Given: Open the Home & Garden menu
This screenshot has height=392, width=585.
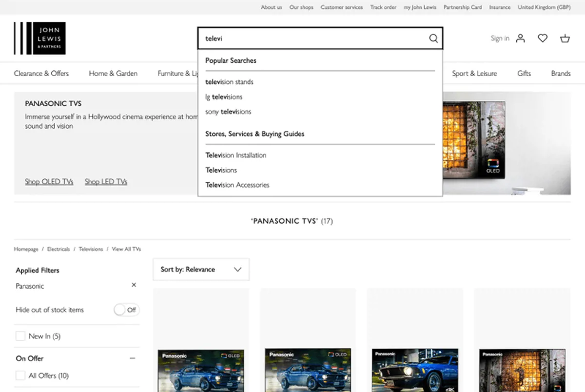Looking at the screenshot, I should [113, 74].
